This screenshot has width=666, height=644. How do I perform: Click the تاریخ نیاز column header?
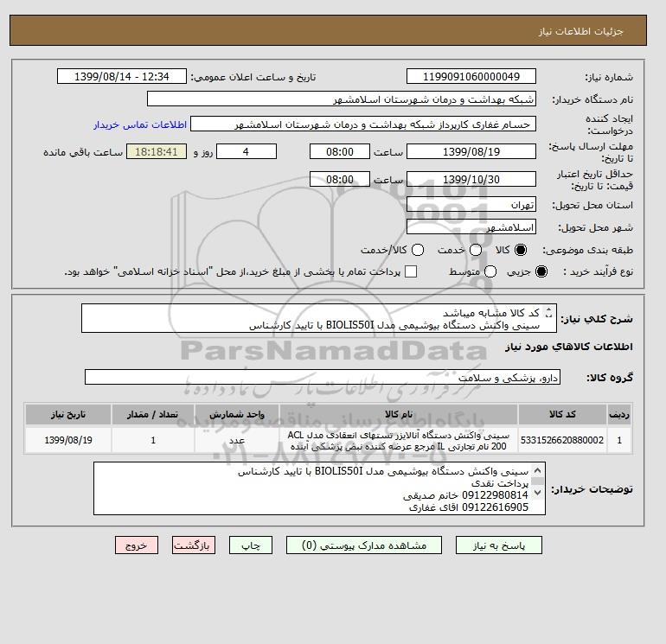pos(68,414)
